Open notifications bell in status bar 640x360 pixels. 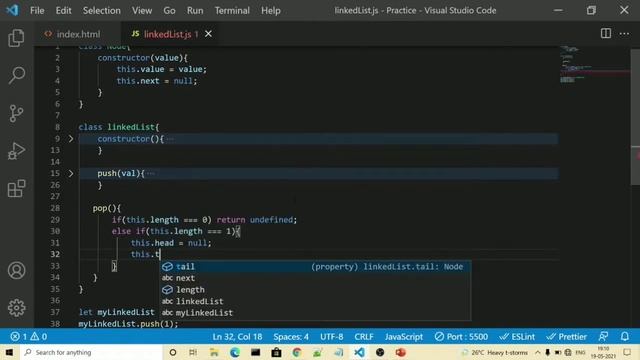tap(624, 337)
